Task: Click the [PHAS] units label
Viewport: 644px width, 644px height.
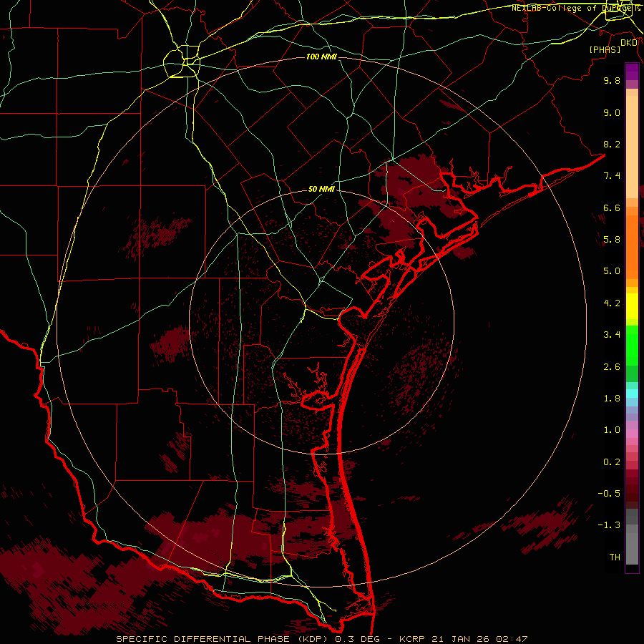Action: coord(605,49)
